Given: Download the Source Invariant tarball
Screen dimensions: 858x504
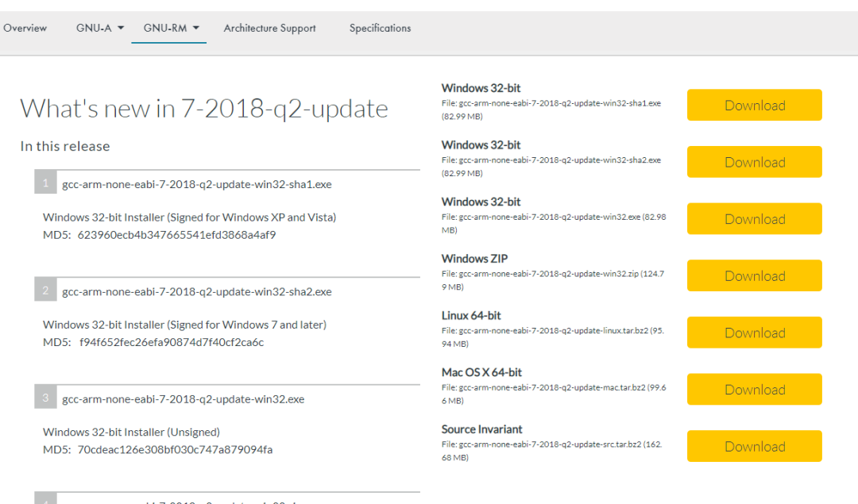Looking at the screenshot, I should point(755,446).
